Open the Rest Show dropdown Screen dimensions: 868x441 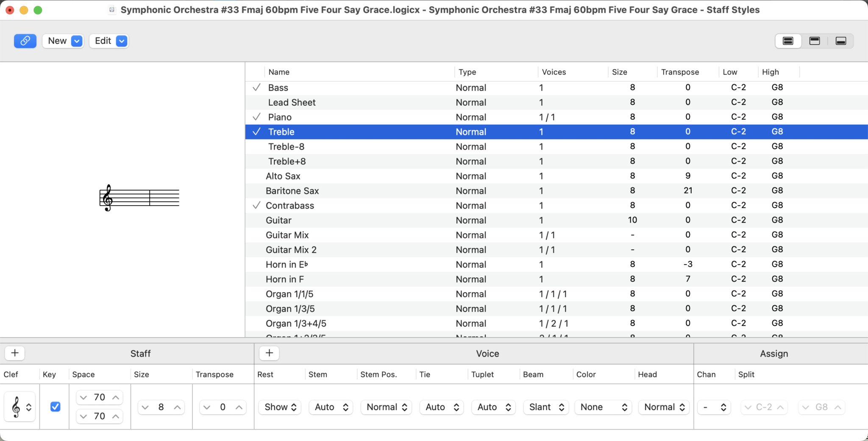[x=279, y=407]
